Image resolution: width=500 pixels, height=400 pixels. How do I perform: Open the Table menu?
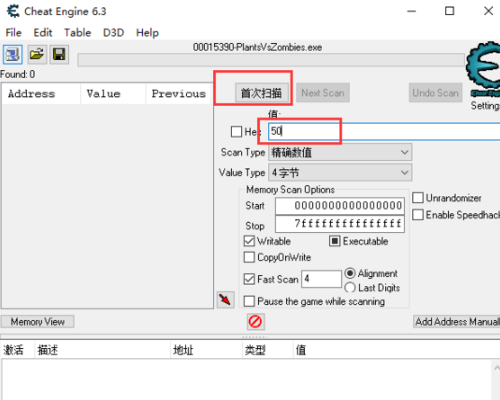77,33
